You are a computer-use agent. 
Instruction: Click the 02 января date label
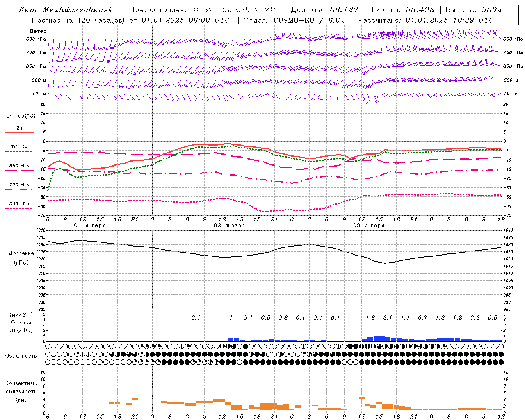(x=229, y=226)
